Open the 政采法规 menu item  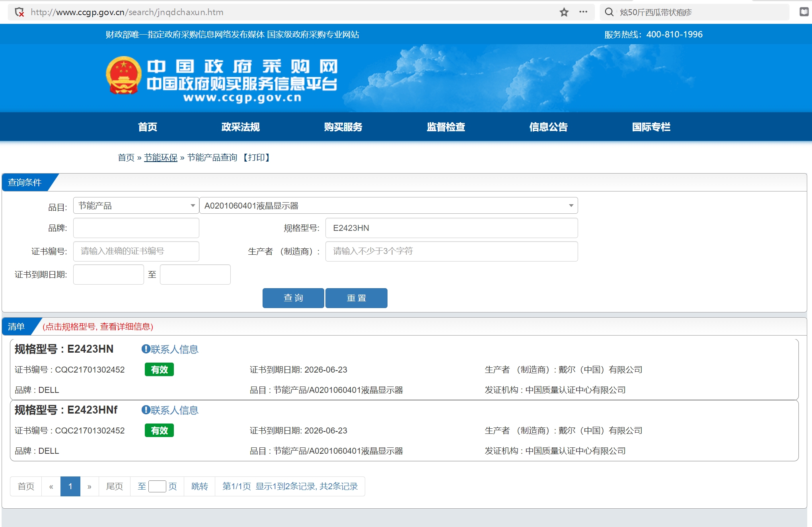click(240, 127)
